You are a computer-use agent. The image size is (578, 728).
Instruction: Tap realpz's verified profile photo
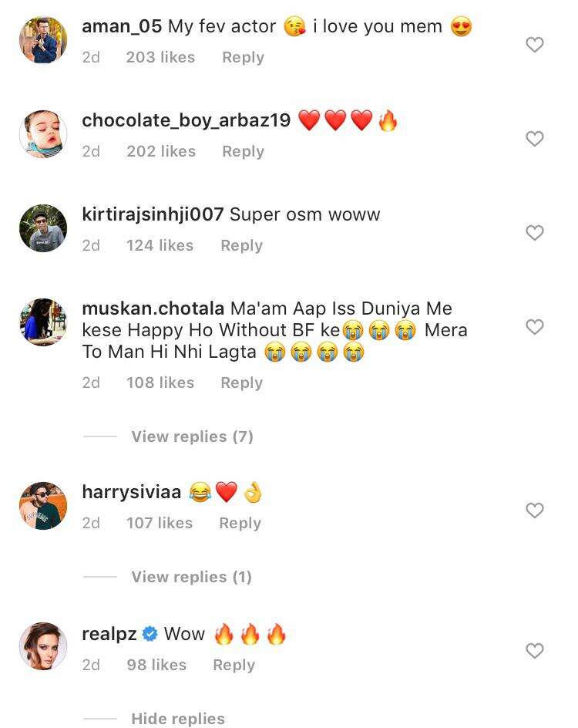[x=43, y=646]
